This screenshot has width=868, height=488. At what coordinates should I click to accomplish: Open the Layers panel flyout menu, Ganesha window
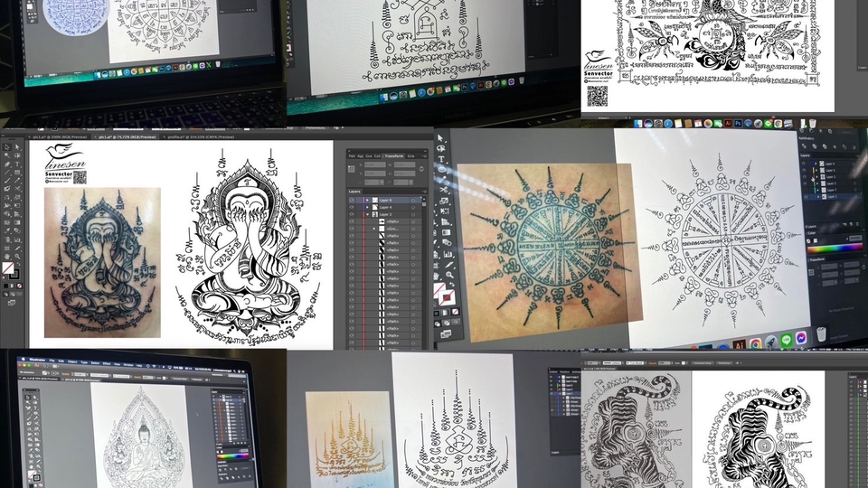pyautogui.click(x=425, y=192)
